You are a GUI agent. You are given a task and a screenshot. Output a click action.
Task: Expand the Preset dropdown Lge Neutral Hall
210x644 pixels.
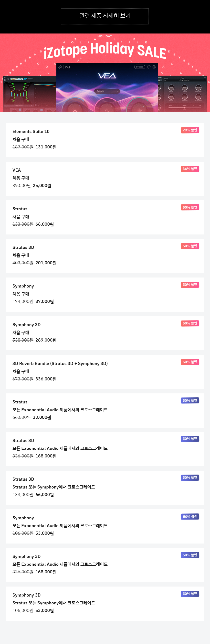pyautogui.click(x=193, y=80)
